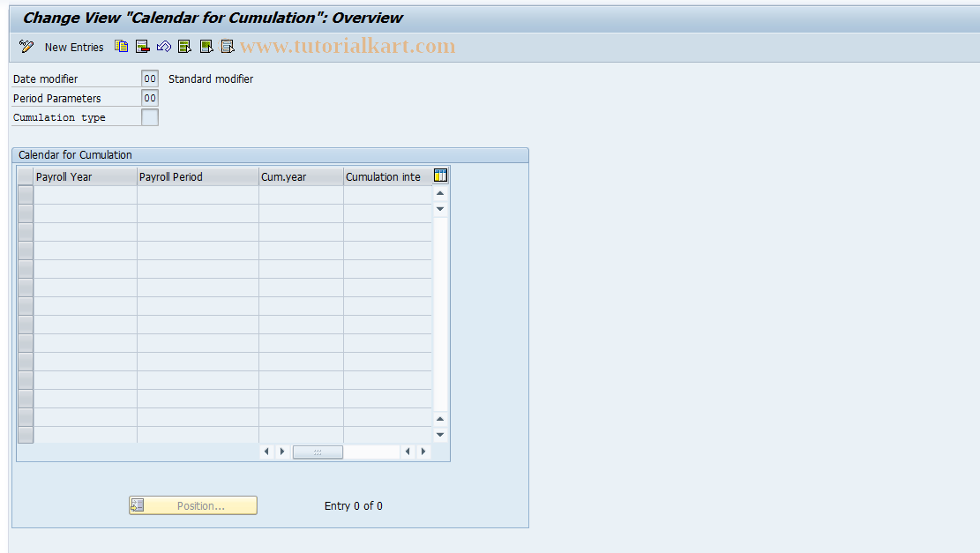Screen dimensions: 980x553
Task: Select the last table row selector
Action: [26, 435]
